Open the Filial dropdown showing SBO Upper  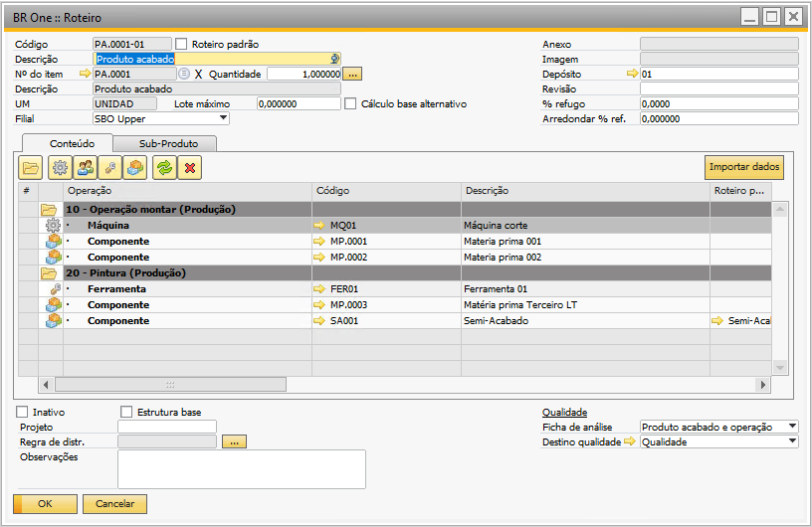coord(223,118)
